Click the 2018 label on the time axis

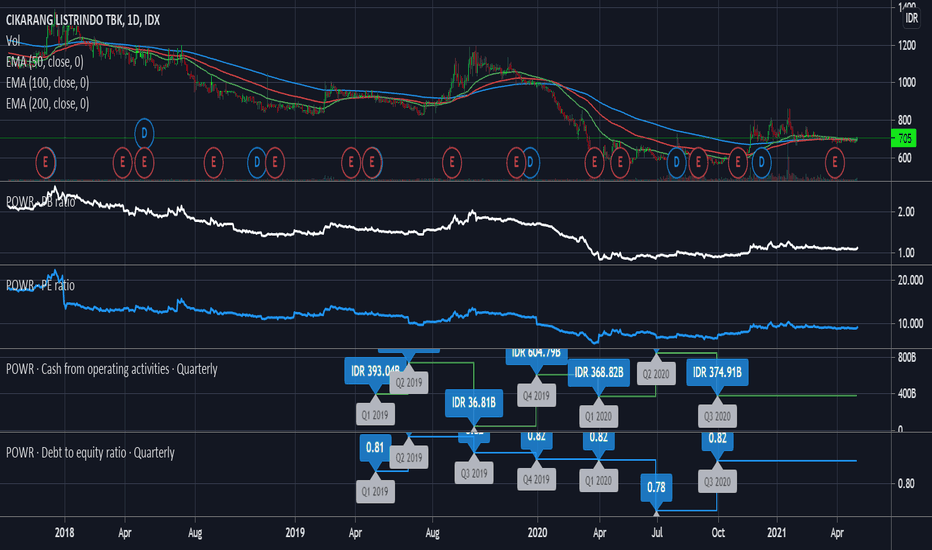tap(65, 533)
